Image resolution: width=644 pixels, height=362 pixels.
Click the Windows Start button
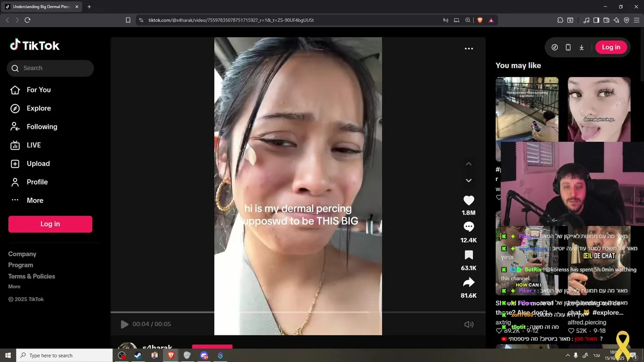pos(8,355)
